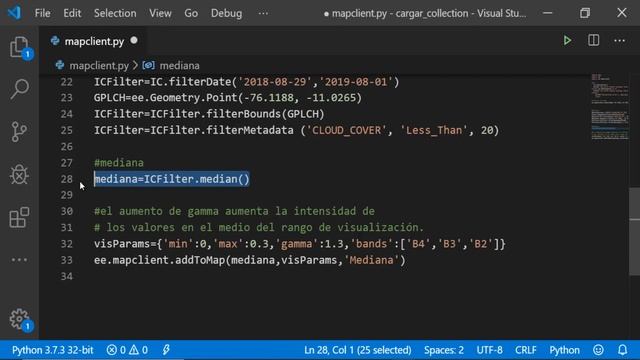Click line number 32 in gutter

(67, 244)
